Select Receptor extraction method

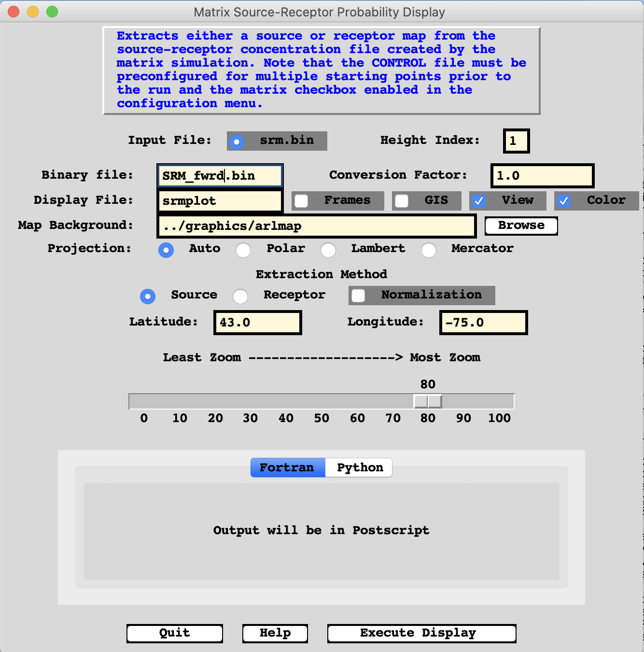[x=240, y=296]
